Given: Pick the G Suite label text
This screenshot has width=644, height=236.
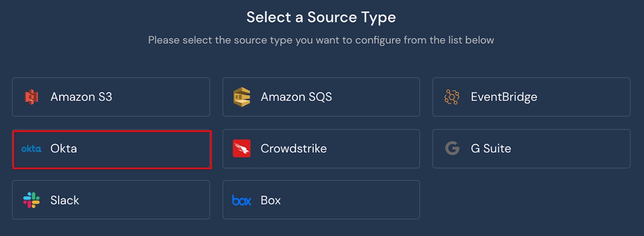Looking at the screenshot, I should (491, 148).
